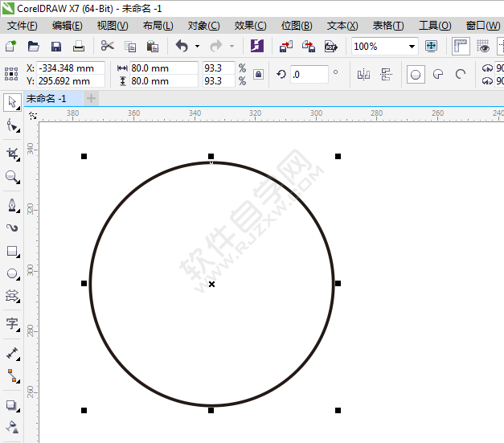Select the Crop tool
The width and height of the screenshot is (504, 443).
click(x=12, y=153)
